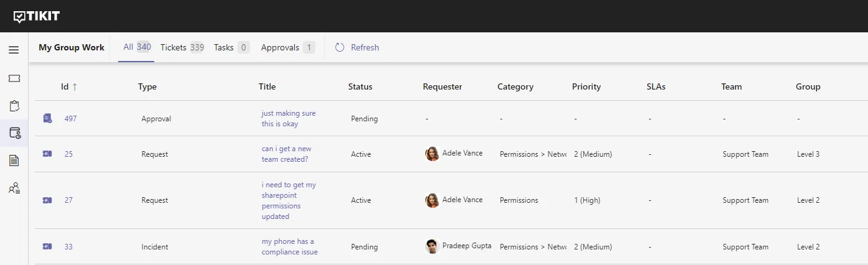Sort by the Title column header
This screenshot has height=265, width=868.
(x=267, y=86)
